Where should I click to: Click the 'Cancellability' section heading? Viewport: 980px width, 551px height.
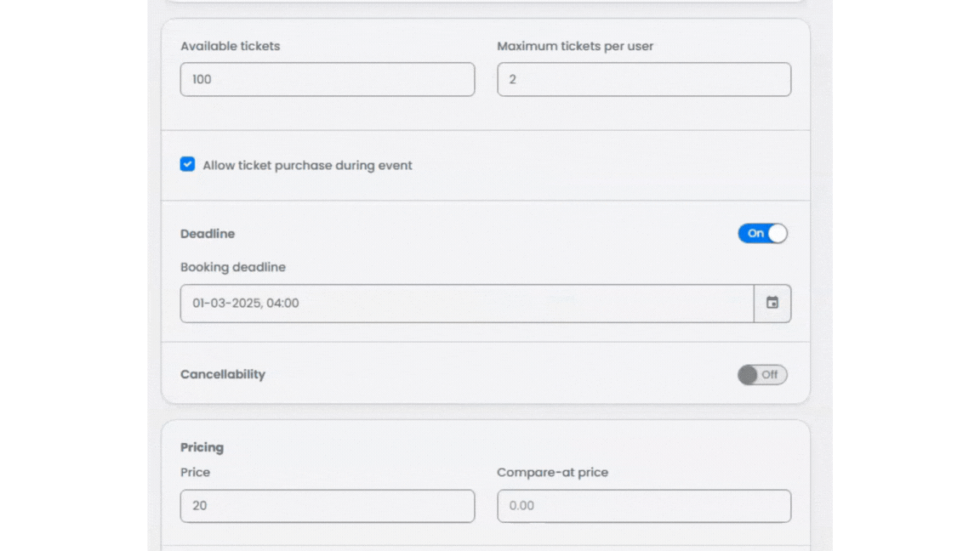[223, 374]
